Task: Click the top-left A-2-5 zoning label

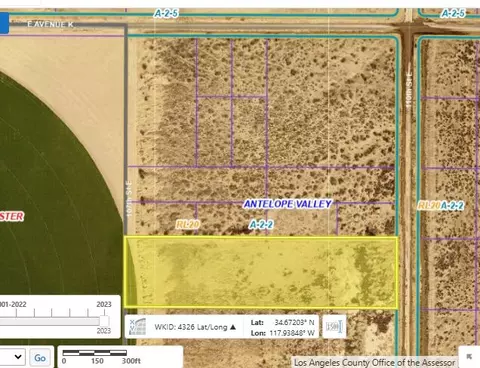Action: (x=166, y=13)
